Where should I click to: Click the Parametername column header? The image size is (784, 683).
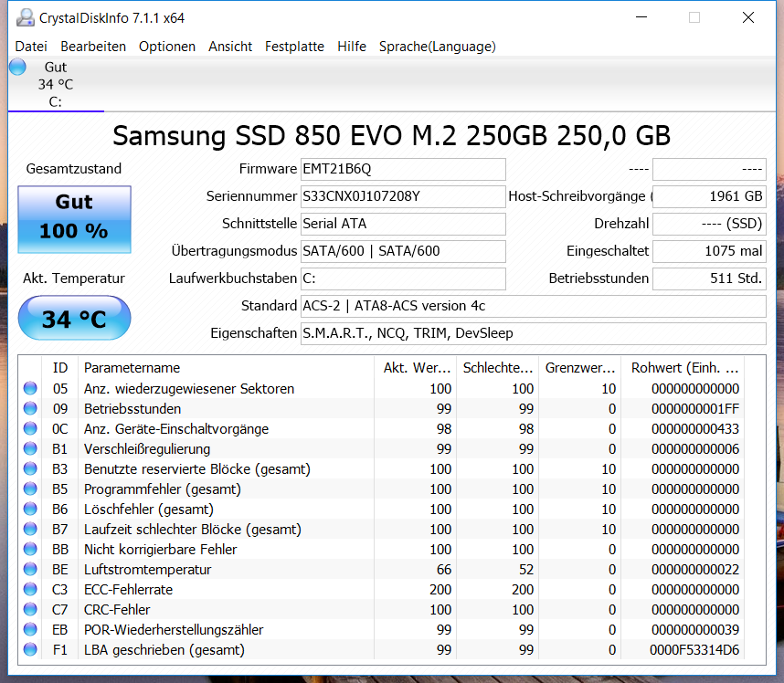[x=226, y=368]
